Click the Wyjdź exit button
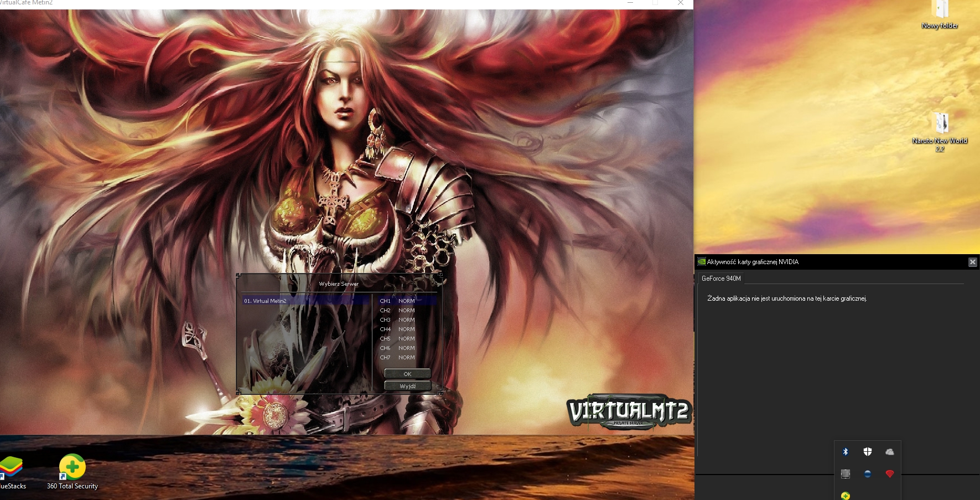 point(407,386)
